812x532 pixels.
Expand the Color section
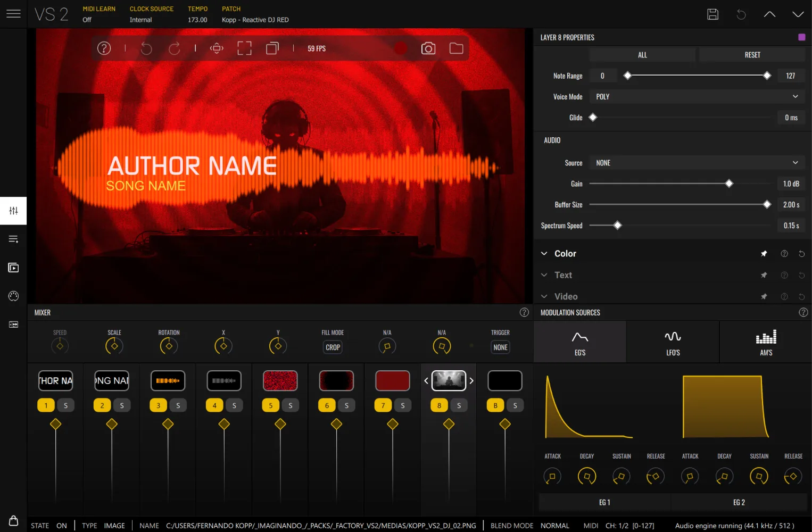point(566,253)
